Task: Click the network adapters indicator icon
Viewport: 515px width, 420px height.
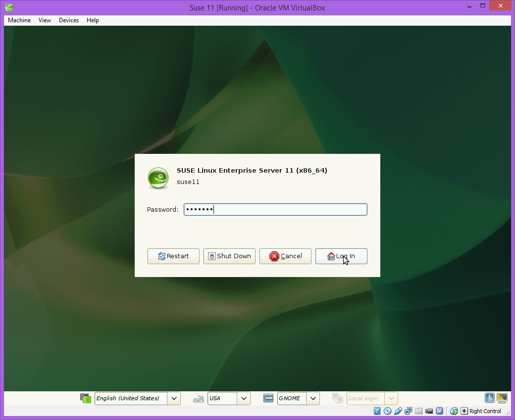Action: point(408,411)
